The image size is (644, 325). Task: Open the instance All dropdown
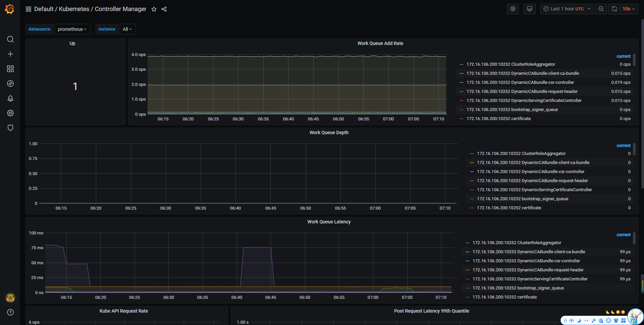(x=127, y=29)
